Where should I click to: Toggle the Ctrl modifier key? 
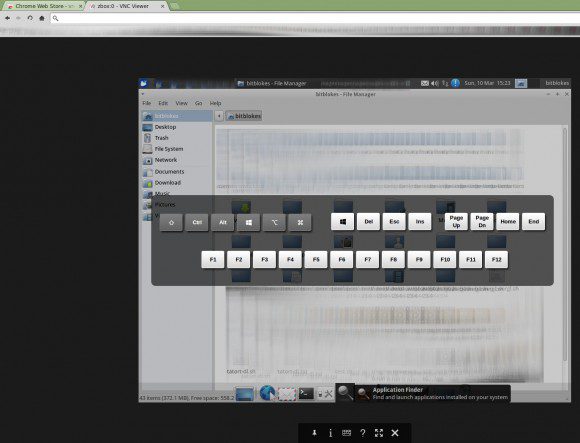pyautogui.click(x=197, y=222)
